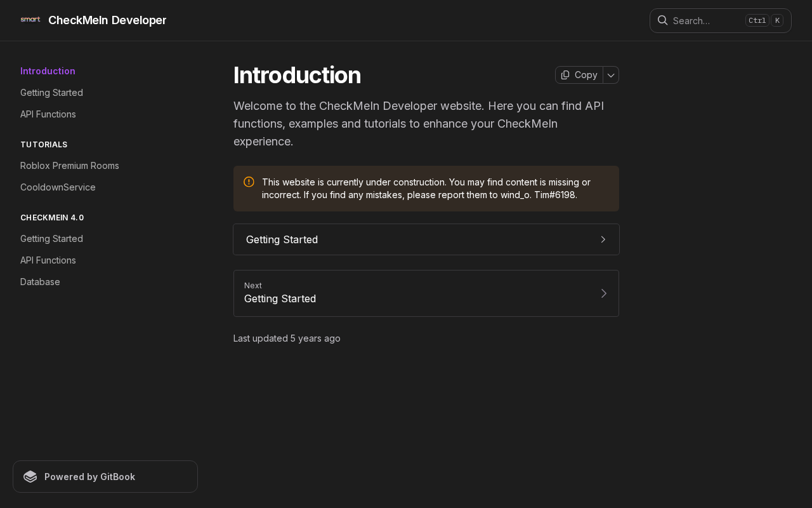Click the Search input field
Image resolution: width=812 pixels, height=508 pixels.
[x=721, y=20]
